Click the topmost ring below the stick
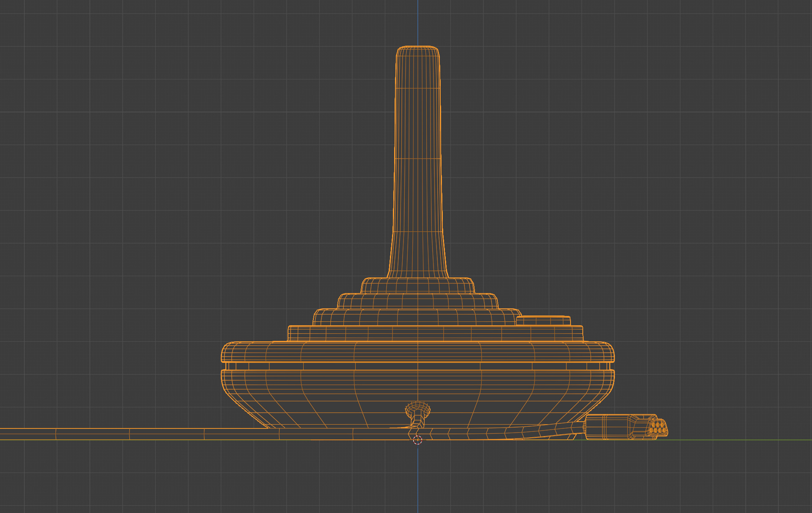Screen dimensions: 812x513 [x=418, y=285]
